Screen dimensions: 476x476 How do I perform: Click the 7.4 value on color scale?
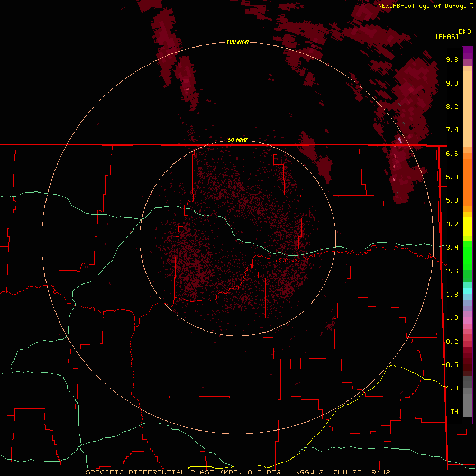[x=452, y=130]
